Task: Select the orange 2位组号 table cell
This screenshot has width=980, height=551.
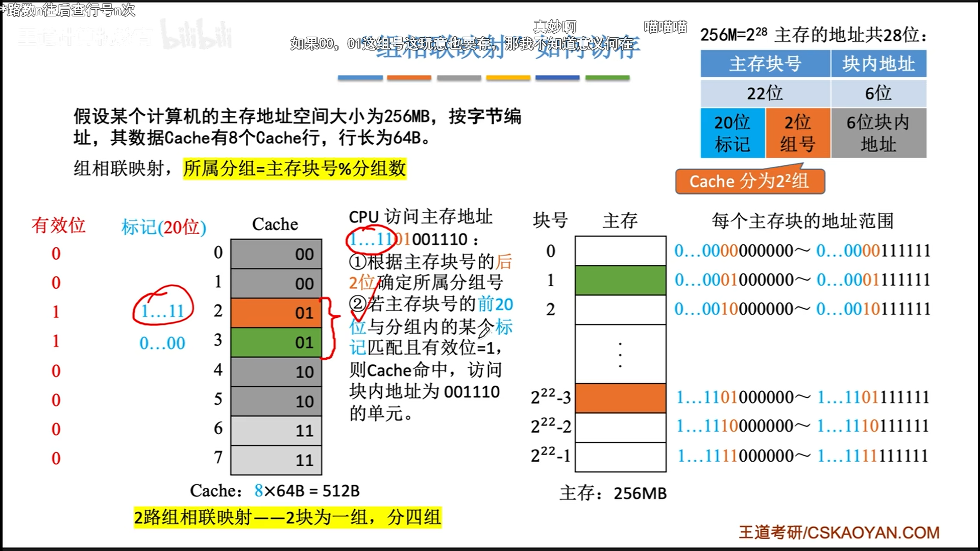Action: tap(797, 133)
